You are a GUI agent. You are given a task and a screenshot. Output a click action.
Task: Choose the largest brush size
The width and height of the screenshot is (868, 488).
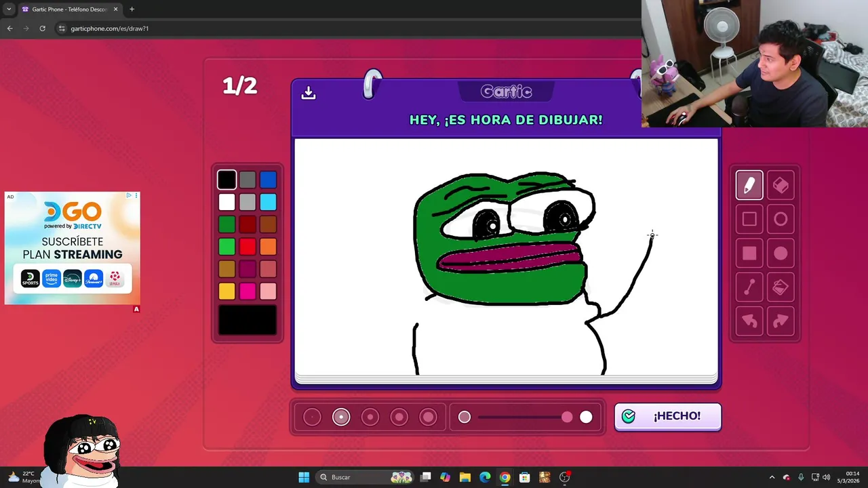pos(428,417)
